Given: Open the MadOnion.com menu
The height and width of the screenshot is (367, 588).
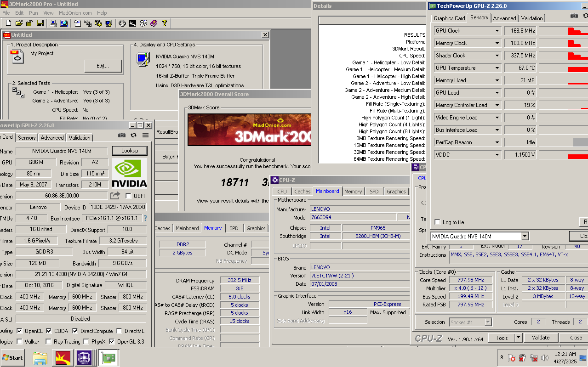Looking at the screenshot, I should click(75, 13).
